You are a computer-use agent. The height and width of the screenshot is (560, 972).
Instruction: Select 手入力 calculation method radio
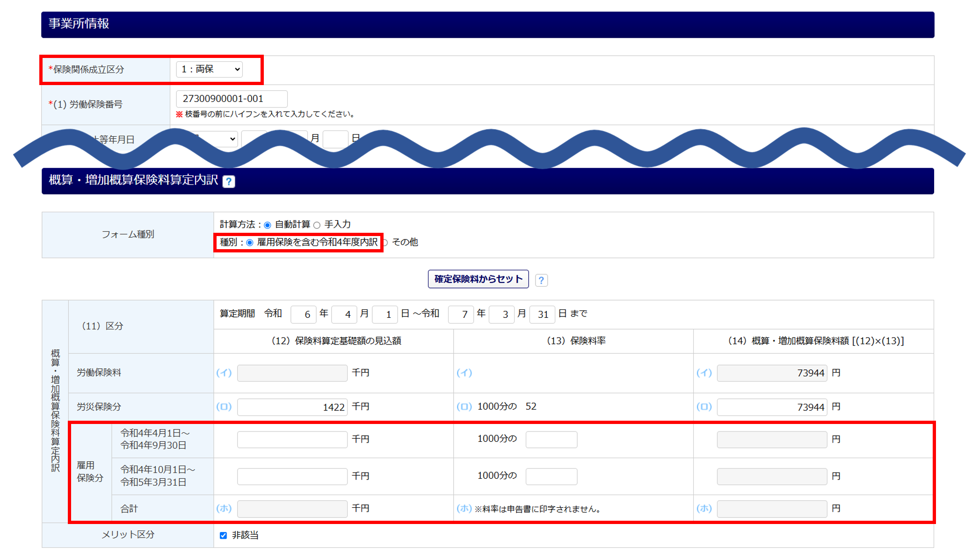[x=317, y=225]
